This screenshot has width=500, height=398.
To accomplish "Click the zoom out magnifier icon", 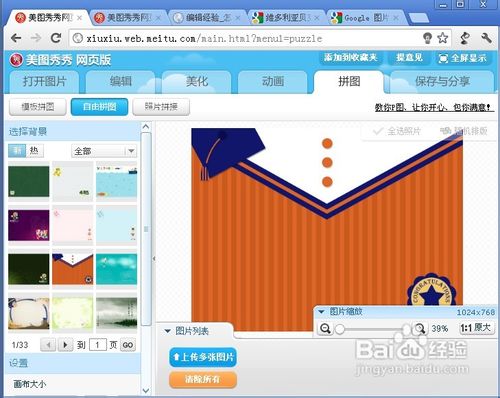I will pos(325,328).
